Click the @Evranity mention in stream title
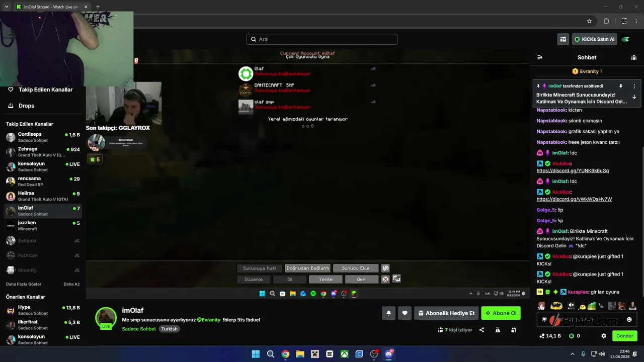 point(209,320)
